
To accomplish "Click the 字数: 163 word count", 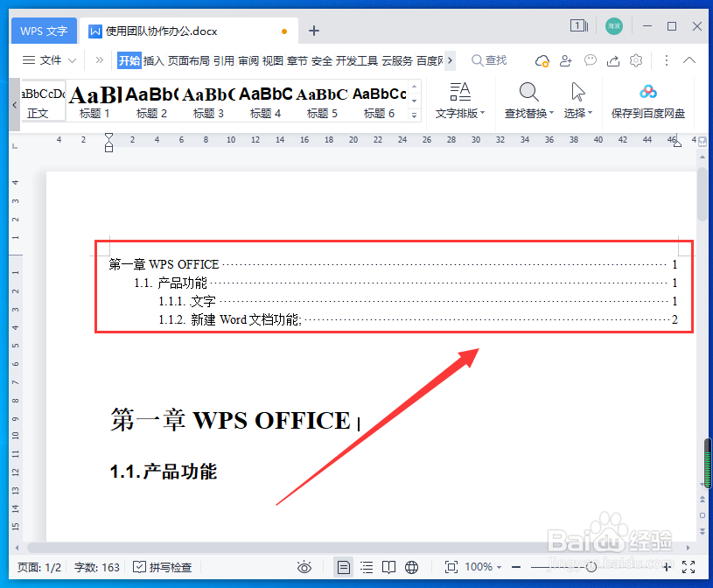I will point(97,568).
